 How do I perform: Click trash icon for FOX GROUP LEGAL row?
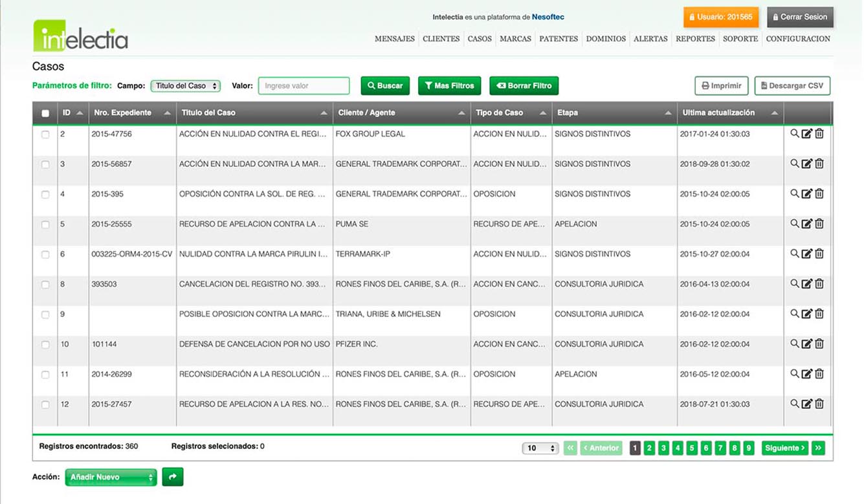819,134
